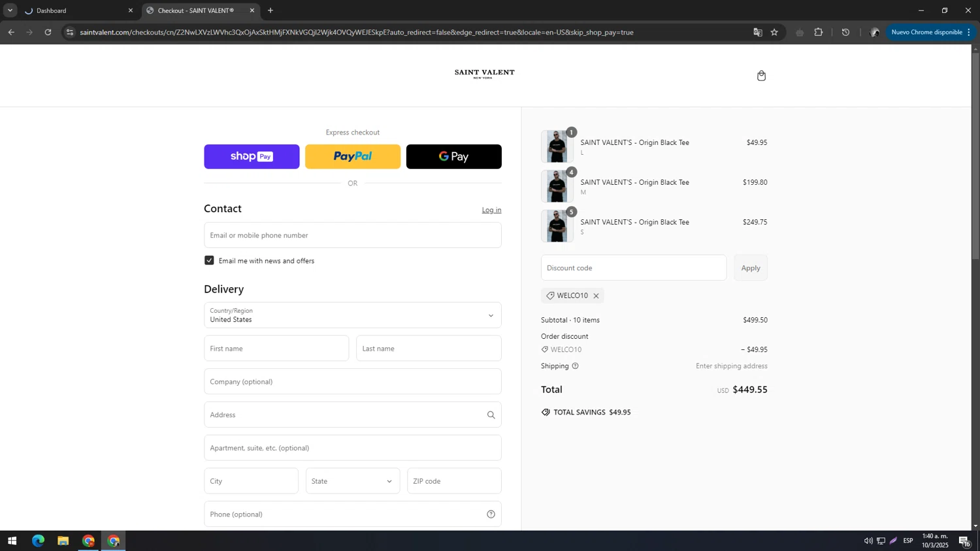This screenshot has width=980, height=551.
Task: Click size M Origin Black Tee thumbnail
Action: coord(557,186)
